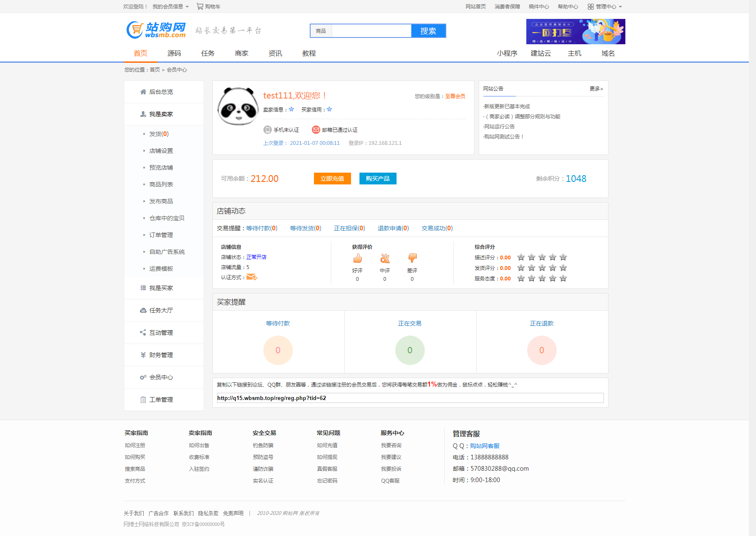Open 后台总览 in the sidebar
756x536 pixels.
tap(164, 92)
